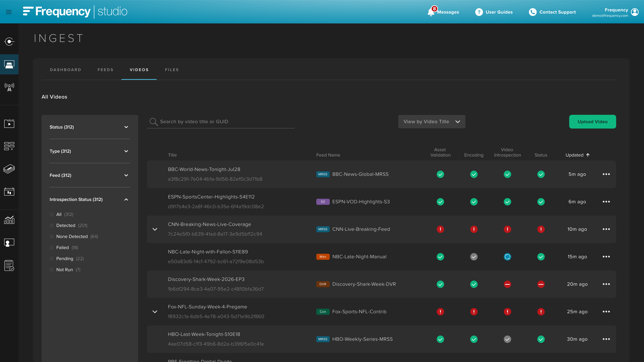Open the hamburger menu icon

9,12
